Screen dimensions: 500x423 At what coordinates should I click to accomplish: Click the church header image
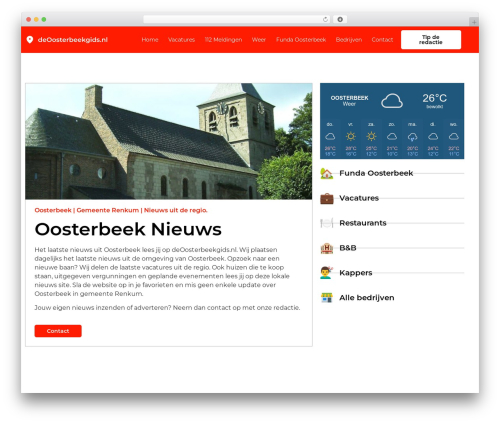(x=169, y=141)
